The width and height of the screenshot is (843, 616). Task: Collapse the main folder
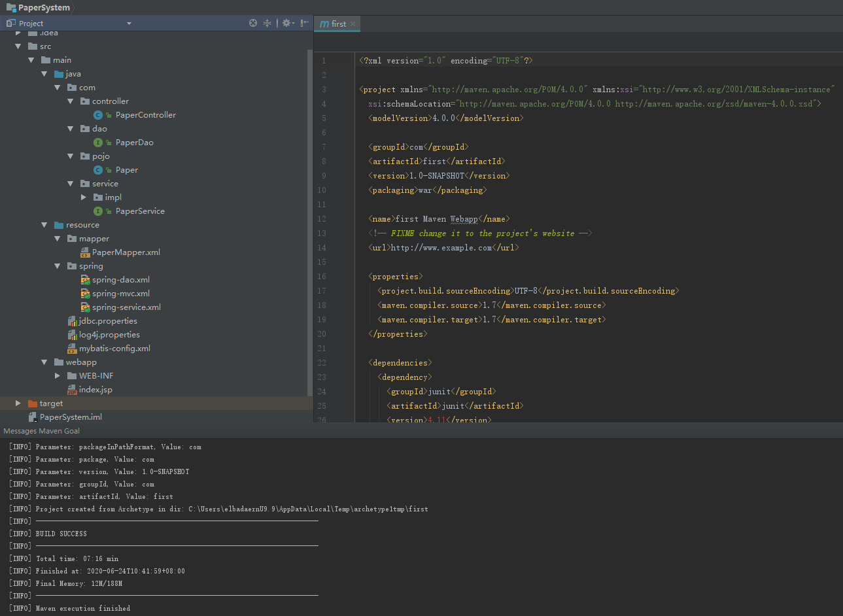pos(31,60)
